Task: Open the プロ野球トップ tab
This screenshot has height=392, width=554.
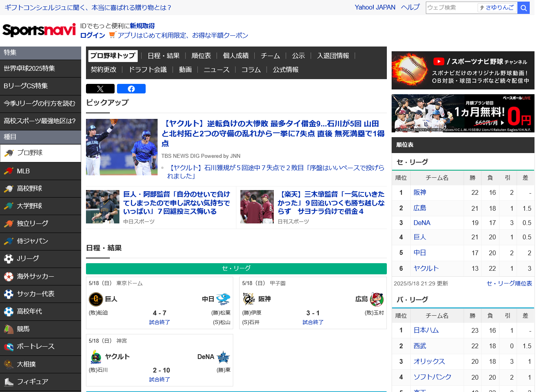Action: pos(113,56)
